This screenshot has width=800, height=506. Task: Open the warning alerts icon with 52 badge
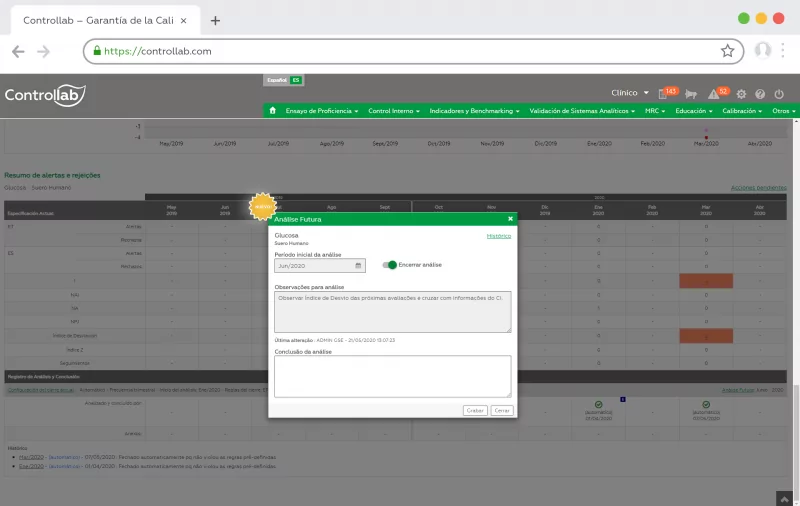[715, 93]
